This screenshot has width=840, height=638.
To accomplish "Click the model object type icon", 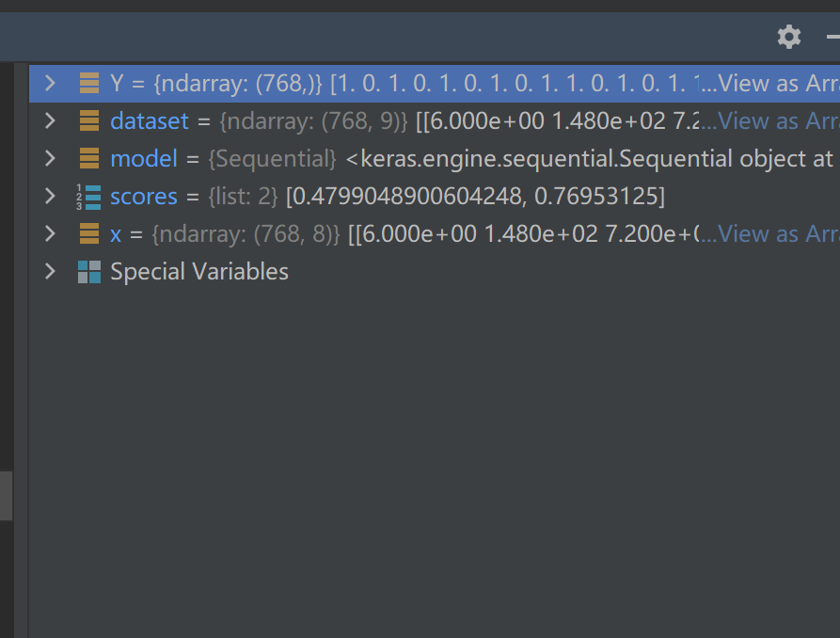I will (x=89, y=158).
